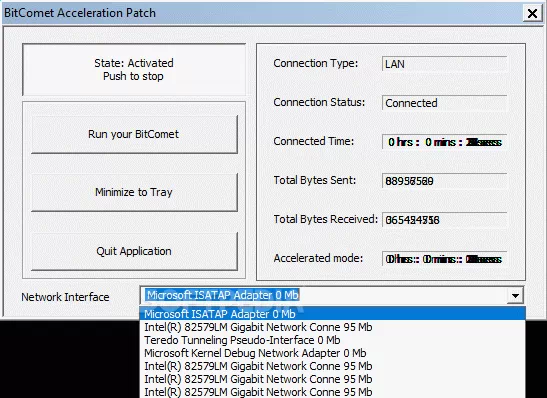Viewport: 547px width, 398px height.
Task: Click the "Total Bytes Received:" label
Action: click(x=326, y=219)
